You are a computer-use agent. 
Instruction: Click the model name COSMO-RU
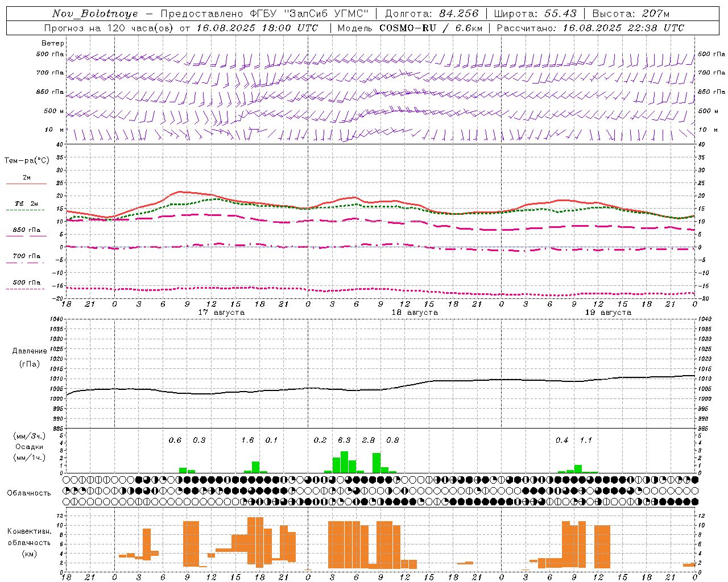[x=408, y=28]
